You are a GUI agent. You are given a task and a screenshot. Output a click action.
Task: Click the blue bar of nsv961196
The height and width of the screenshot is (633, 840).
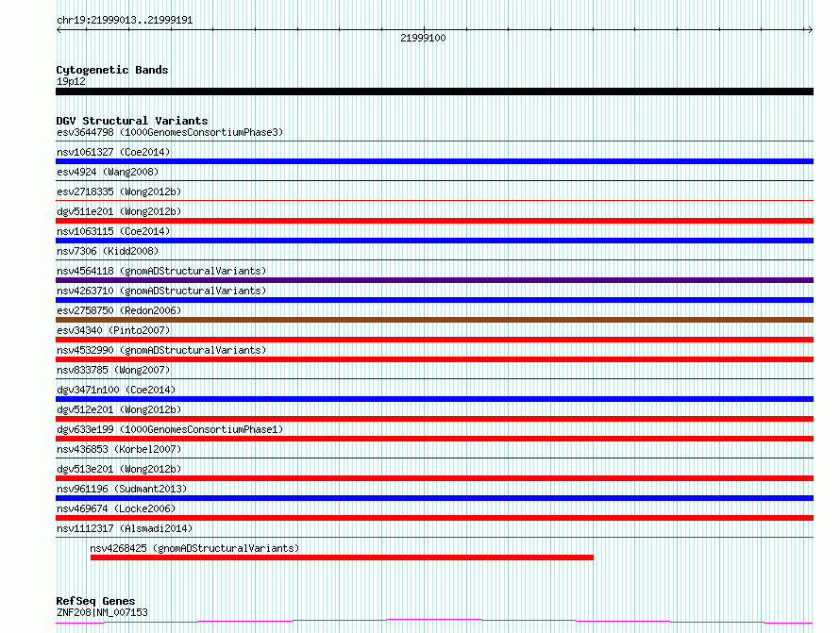[434, 498]
